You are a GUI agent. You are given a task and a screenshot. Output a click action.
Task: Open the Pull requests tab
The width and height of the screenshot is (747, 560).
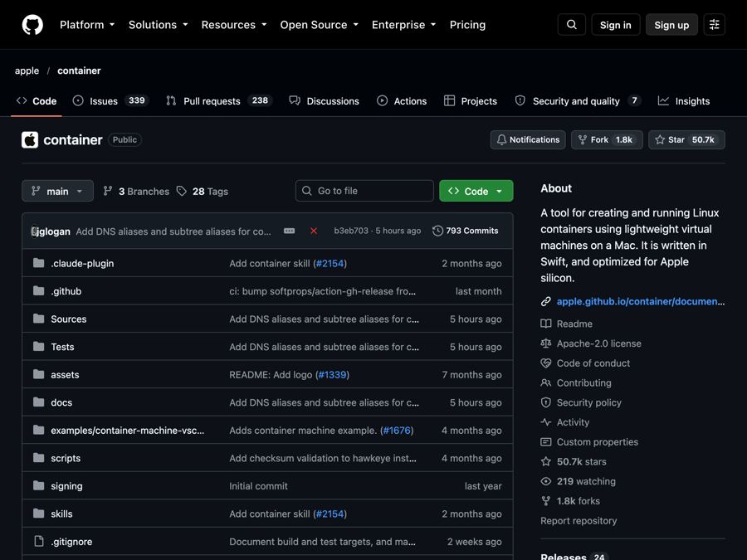[x=218, y=101]
